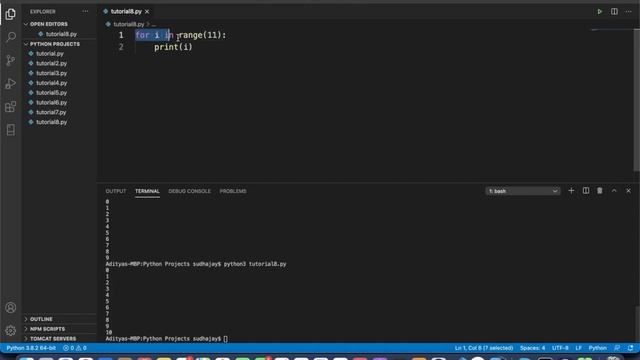Change encoding via UTF-8
The width and height of the screenshot is (640, 360).
[x=560, y=348]
